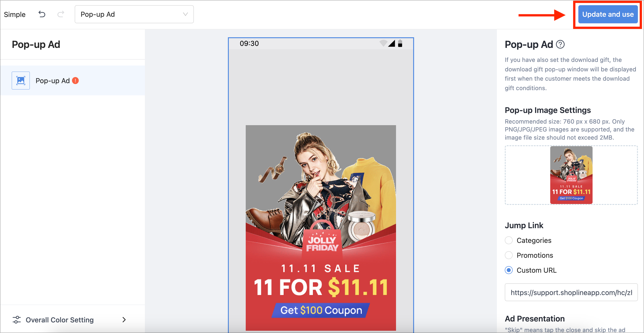Screen dimensions: 644x333
Task: Click the 11.11 sale ad image in preview
Action: (x=321, y=228)
